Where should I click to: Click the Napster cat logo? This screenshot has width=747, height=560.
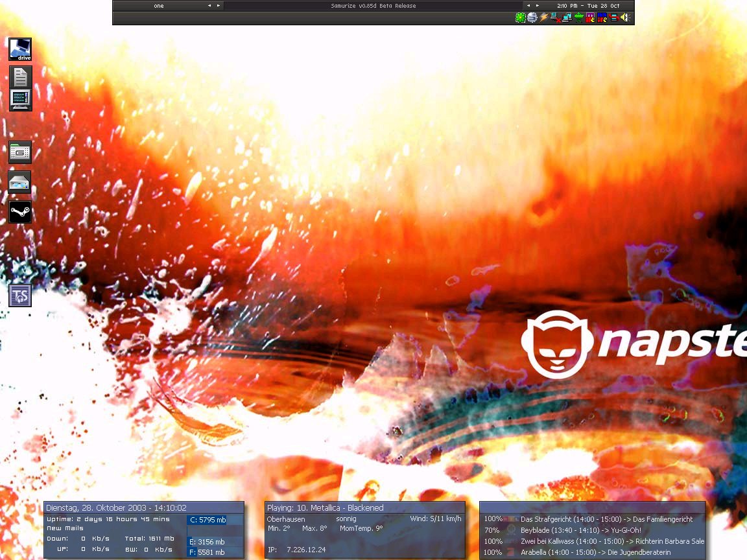click(556, 344)
